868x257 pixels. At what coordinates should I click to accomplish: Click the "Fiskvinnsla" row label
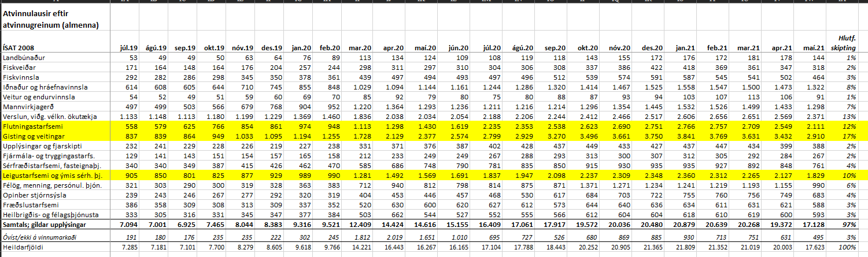click(x=20, y=77)
